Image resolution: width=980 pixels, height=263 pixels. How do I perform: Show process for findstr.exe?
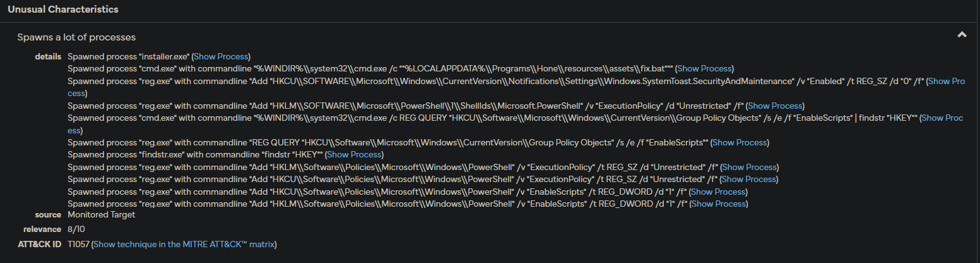pos(353,154)
